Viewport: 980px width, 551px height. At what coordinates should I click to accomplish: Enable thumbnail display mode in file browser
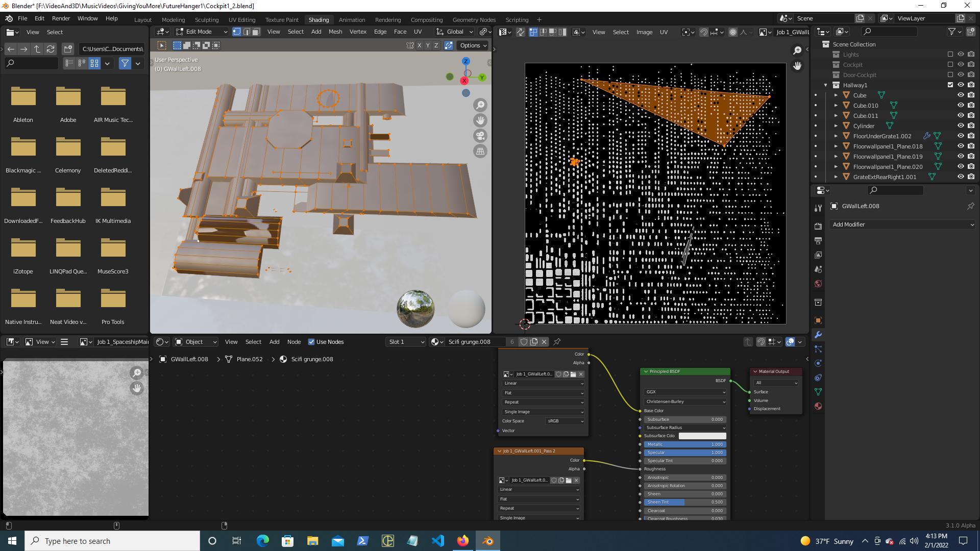point(94,63)
